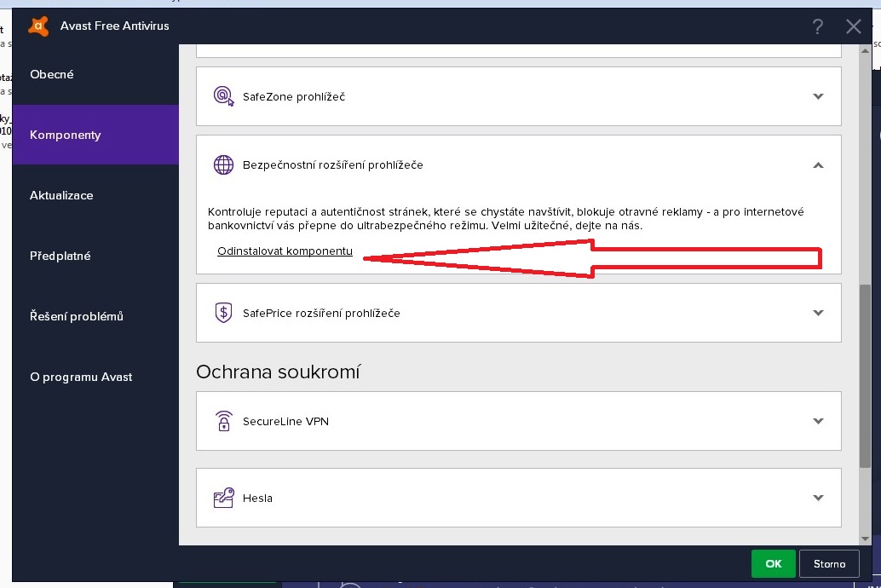Open the Řešení problémů tab
Image resolution: width=881 pixels, height=588 pixels.
pos(95,316)
